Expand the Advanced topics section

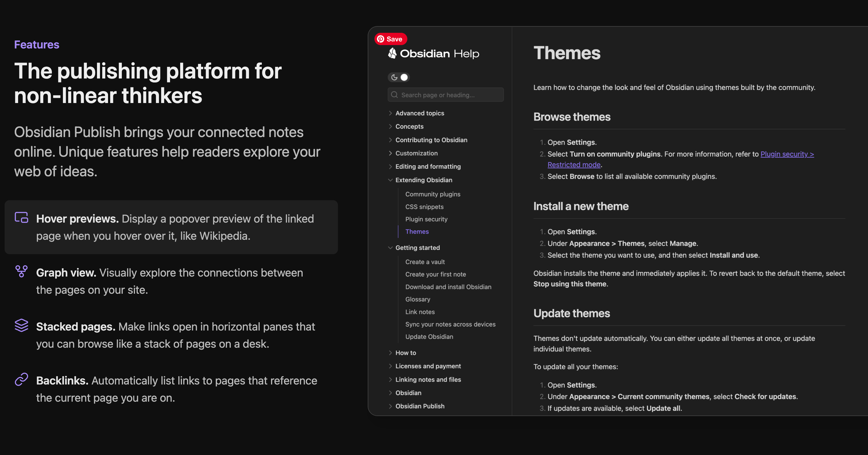pyautogui.click(x=417, y=113)
